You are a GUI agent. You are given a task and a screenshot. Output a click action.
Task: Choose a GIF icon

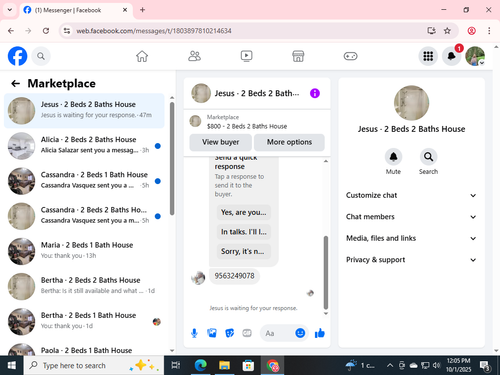[x=247, y=333]
